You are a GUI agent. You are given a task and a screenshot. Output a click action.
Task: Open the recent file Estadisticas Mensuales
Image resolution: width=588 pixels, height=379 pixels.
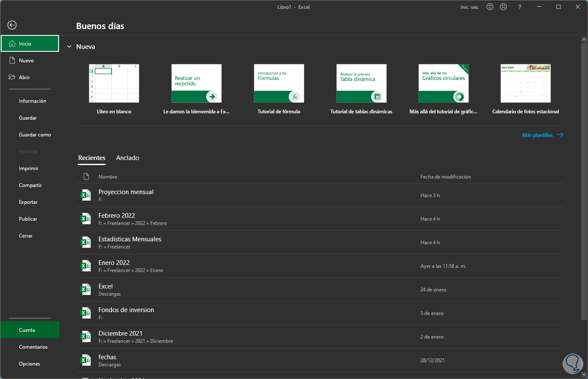(x=320, y=242)
